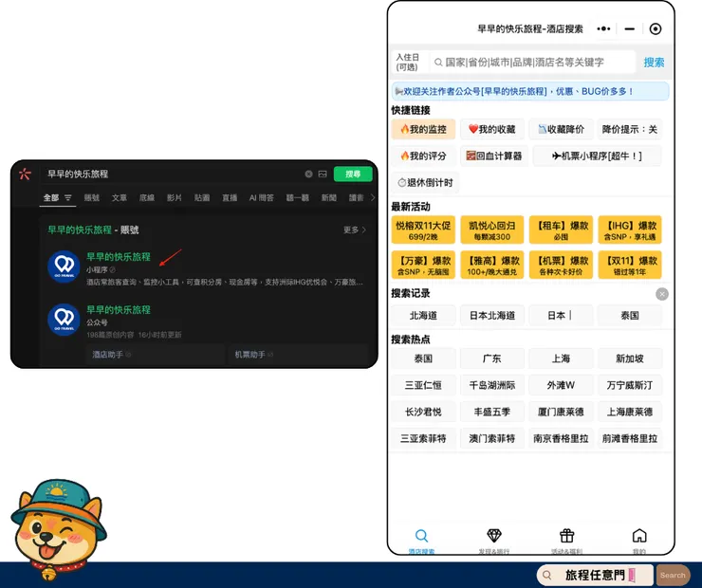702x588 pixels.
Task: Open the 新聞 tab
Action: (x=328, y=198)
